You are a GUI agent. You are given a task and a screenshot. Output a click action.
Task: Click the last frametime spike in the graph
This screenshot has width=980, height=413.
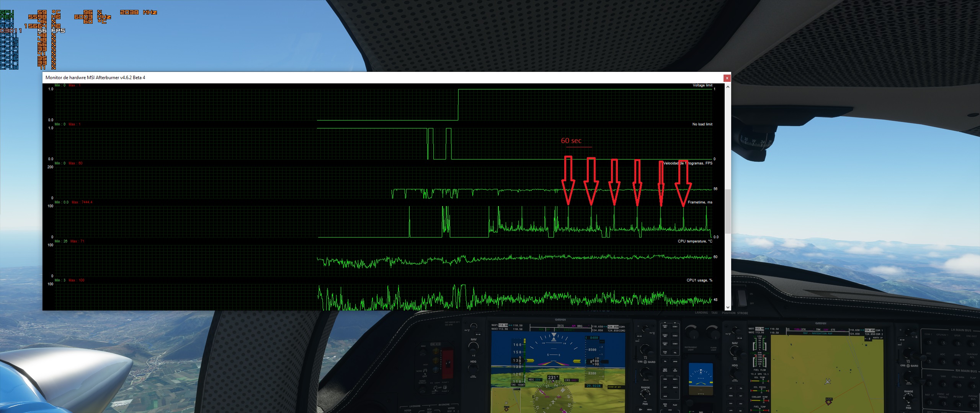pyautogui.click(x=707, y=218)
